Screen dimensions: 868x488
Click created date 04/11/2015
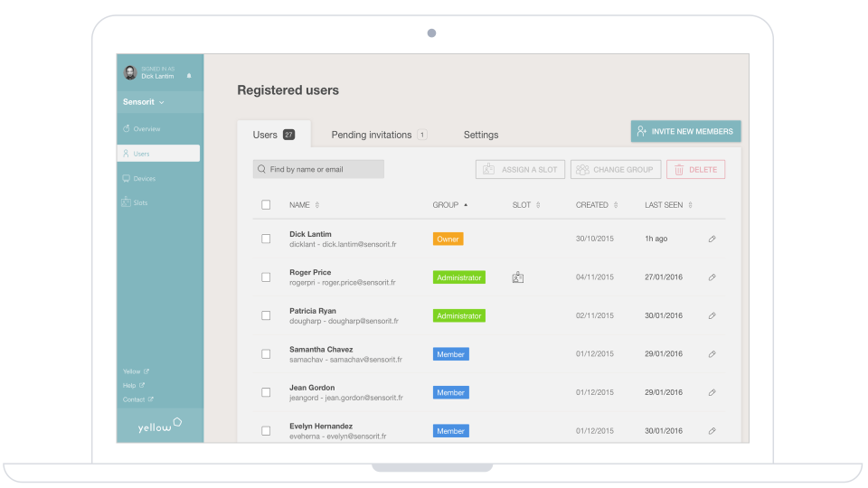point(595,277)
